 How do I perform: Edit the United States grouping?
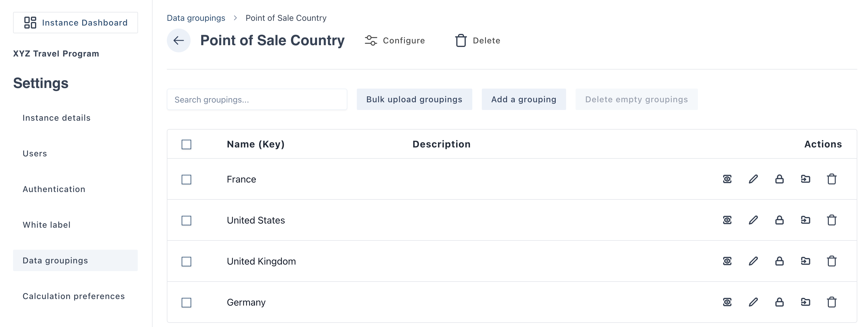pyautogui.click(x=753, y=220)
